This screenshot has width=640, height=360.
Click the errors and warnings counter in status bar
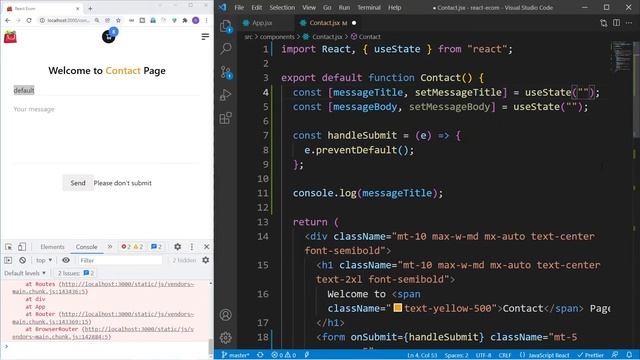point(284,355)
